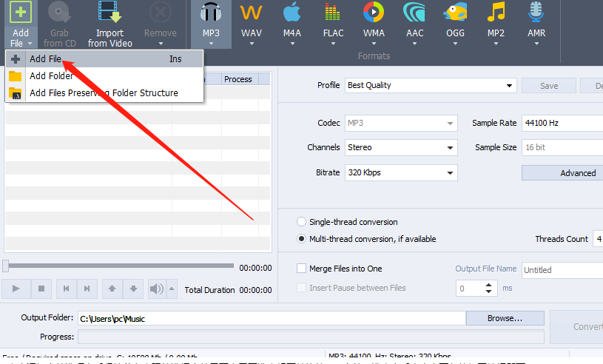This screenshot has height=364, width=603.
Task: Click the Process column header
Action: [x=240, y=79]
